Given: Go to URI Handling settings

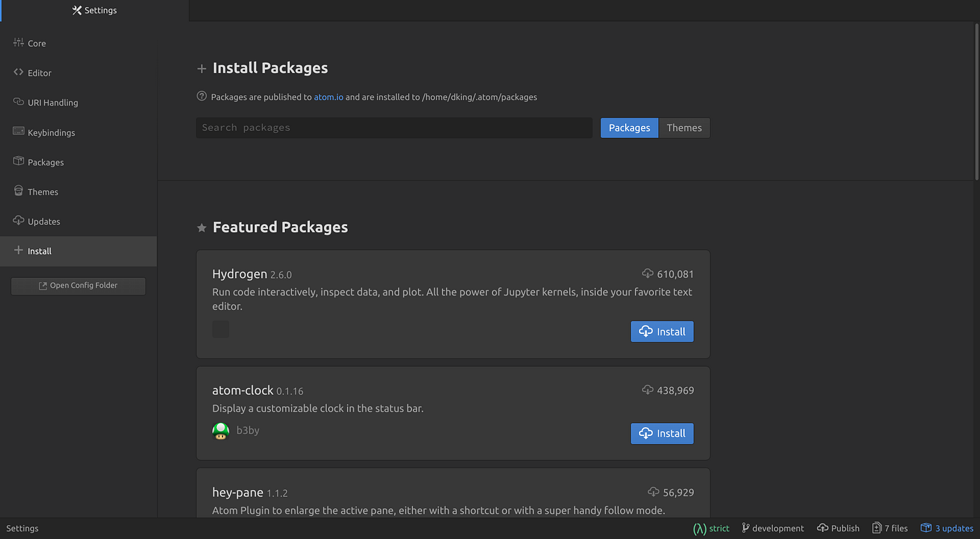Looking at the screenshot, I should (52, 103).
